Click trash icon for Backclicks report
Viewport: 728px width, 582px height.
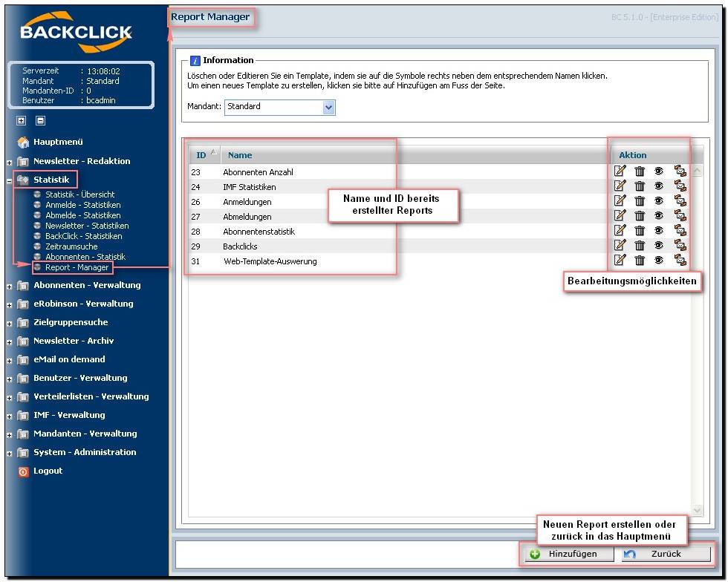pos(639,246)
